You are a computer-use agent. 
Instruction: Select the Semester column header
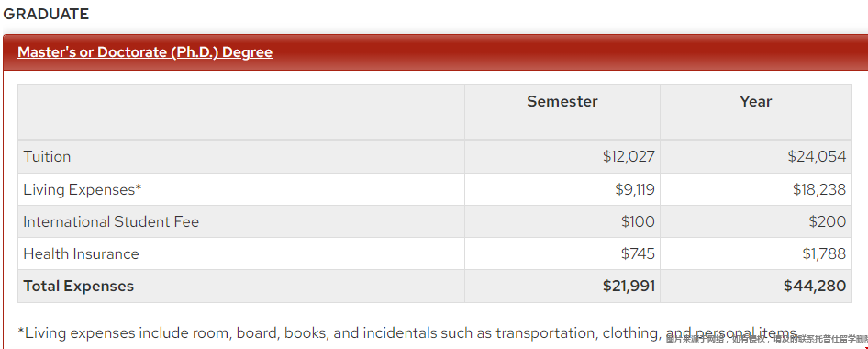click(x=562, y=101)
